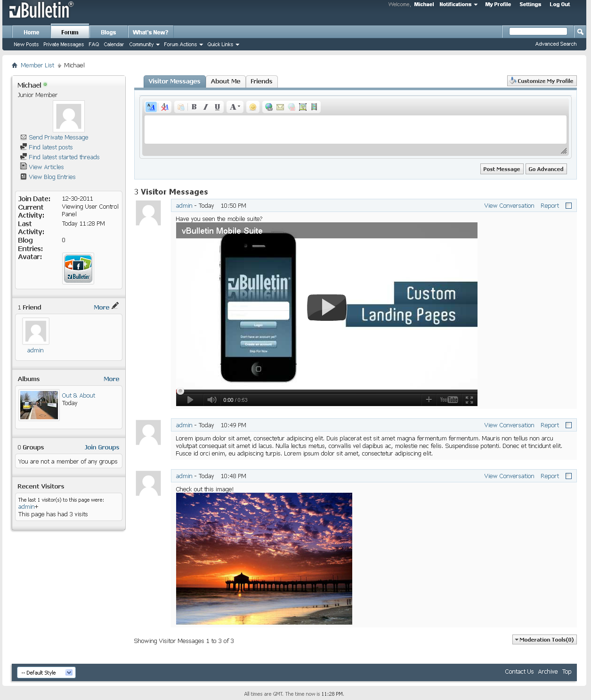Click the paste as text icon
This screenshot has width=591, height=700.
[x=181, y=107]
